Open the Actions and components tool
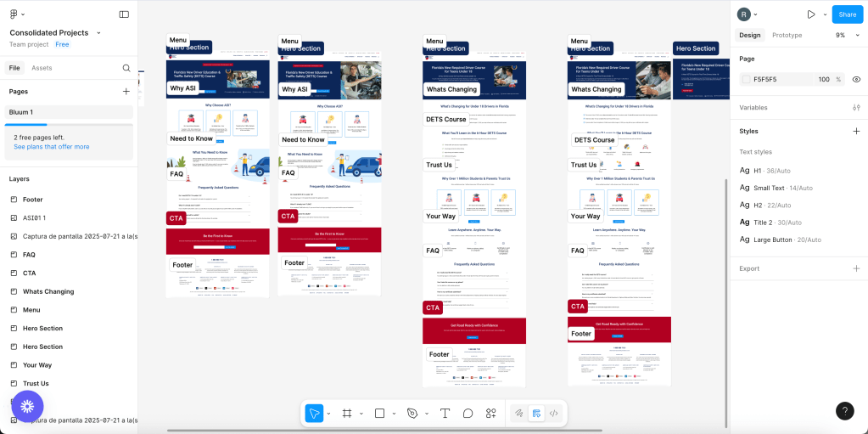The height and width of the screenshot is (434, 868). pos(490,414)
